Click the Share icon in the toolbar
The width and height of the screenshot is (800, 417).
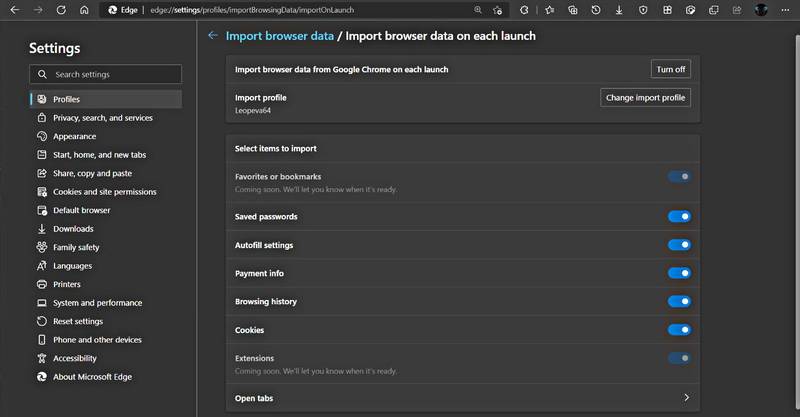pos(737,10)
